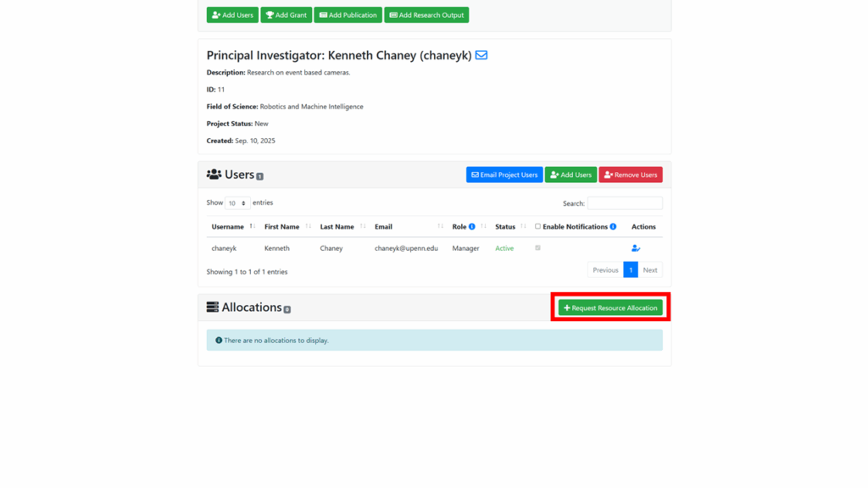Click the Next pagination button
Screen dimensions: 868x488
point(650,270)
